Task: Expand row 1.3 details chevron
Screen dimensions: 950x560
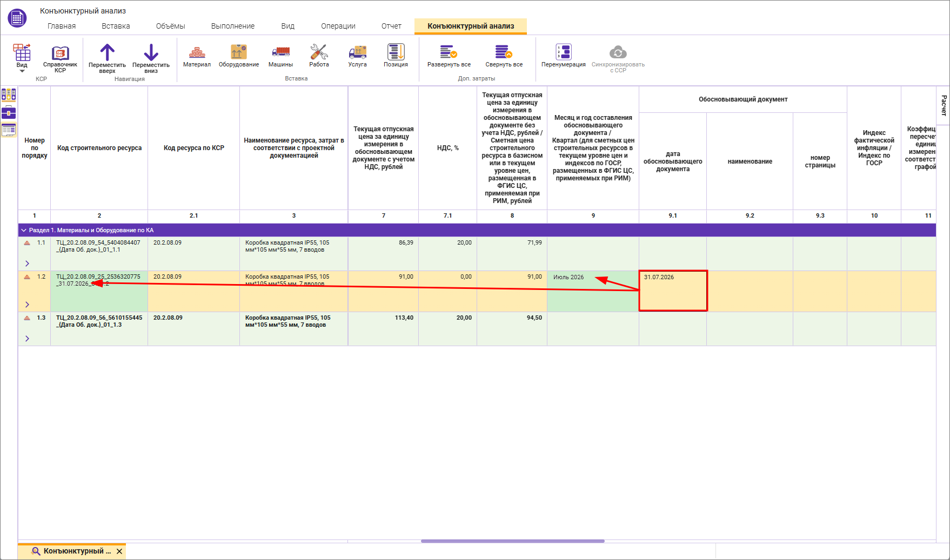Action: pos(27,339)
